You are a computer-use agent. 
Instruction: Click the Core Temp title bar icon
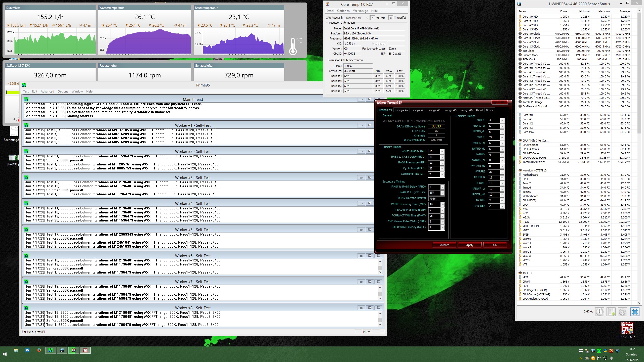pyautogui.click(x=328, y=4)
